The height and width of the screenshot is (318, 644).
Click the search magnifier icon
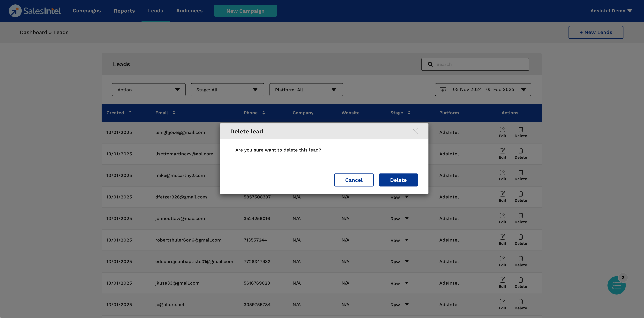pos(430,64)
